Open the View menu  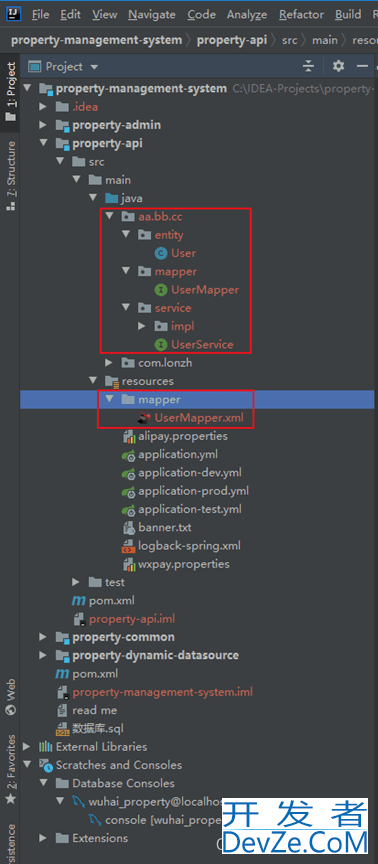[104, 15]
